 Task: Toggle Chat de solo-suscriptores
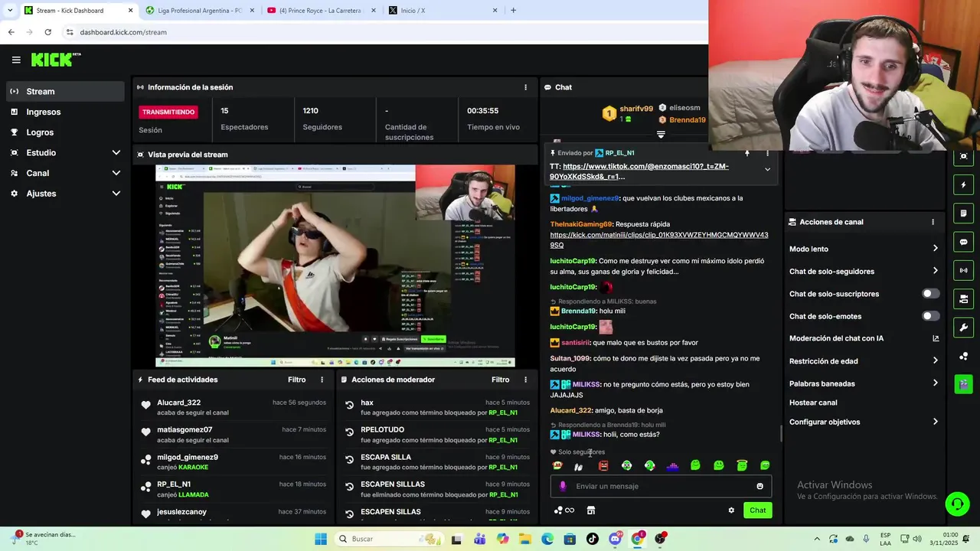[930, 294]
